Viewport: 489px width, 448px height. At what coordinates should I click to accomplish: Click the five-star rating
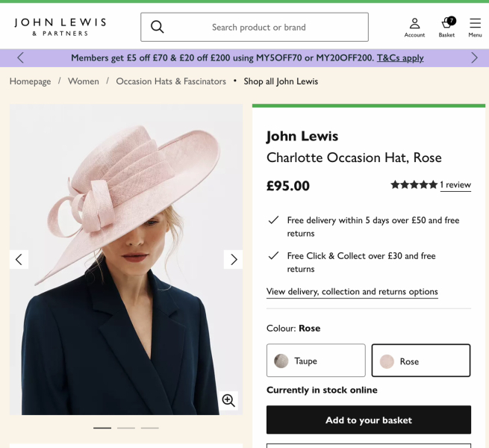click(414, 184)
